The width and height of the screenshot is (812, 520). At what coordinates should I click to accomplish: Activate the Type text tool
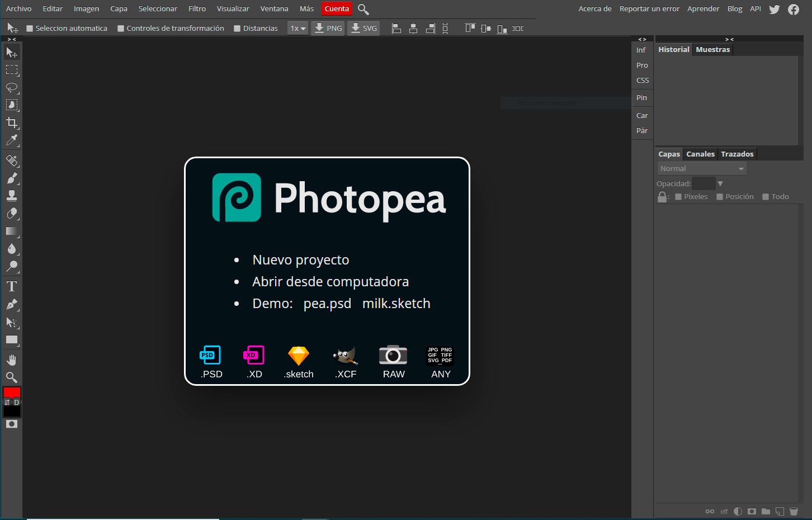point(12,286)
